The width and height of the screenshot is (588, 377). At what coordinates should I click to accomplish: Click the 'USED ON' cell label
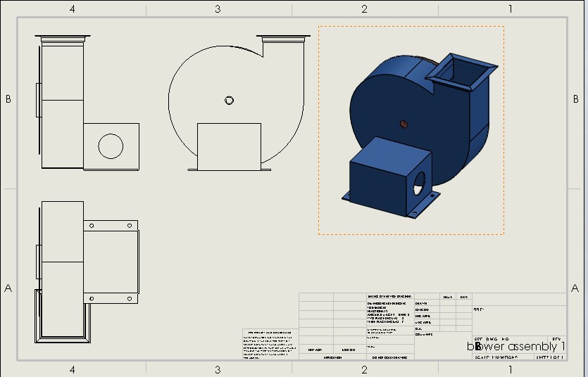click(x=349, y=350)
